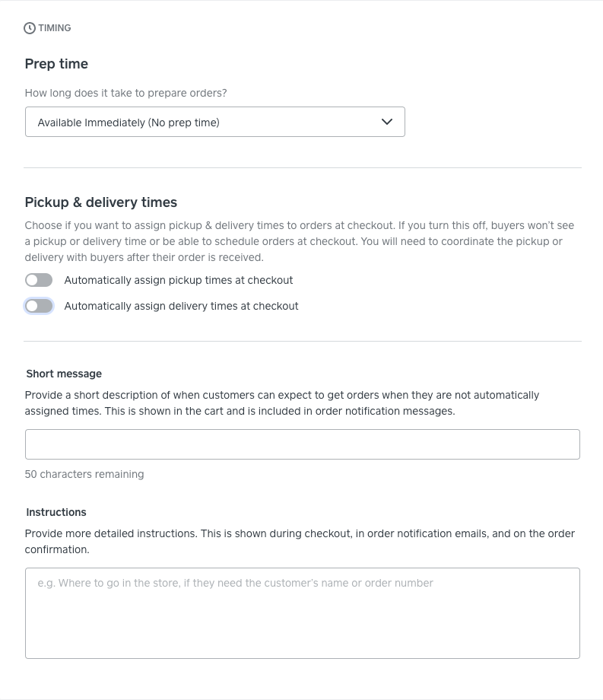Click the Instructions description text
The image size is (603, 700).
click(x=299, y=541)
